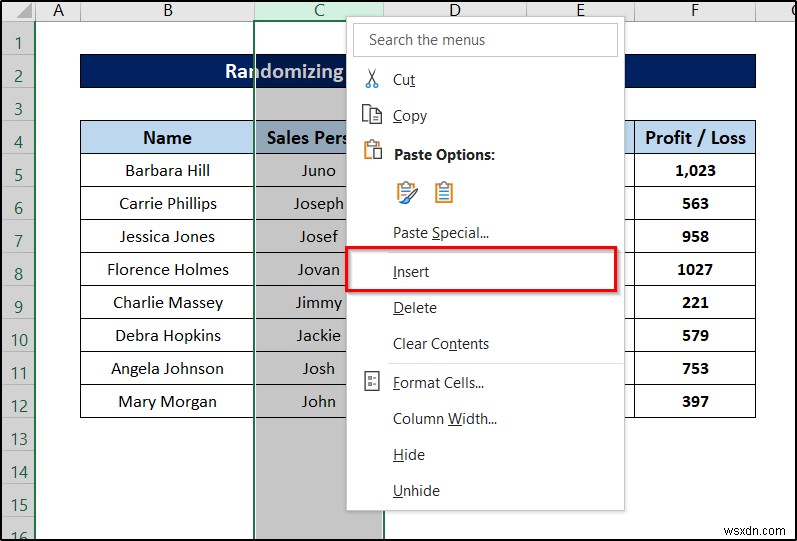Click the 397 profit cell
Image resolution: width=797 pixels, height=541 pixels.
tap(695, 401)
